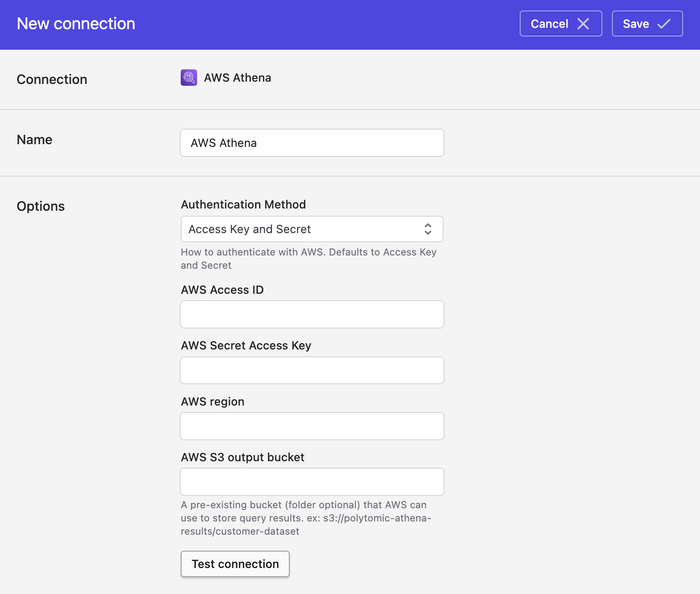Click the 'Options' section label
Viewport: 700px width, 594px height.
click(x=41, y=206)
